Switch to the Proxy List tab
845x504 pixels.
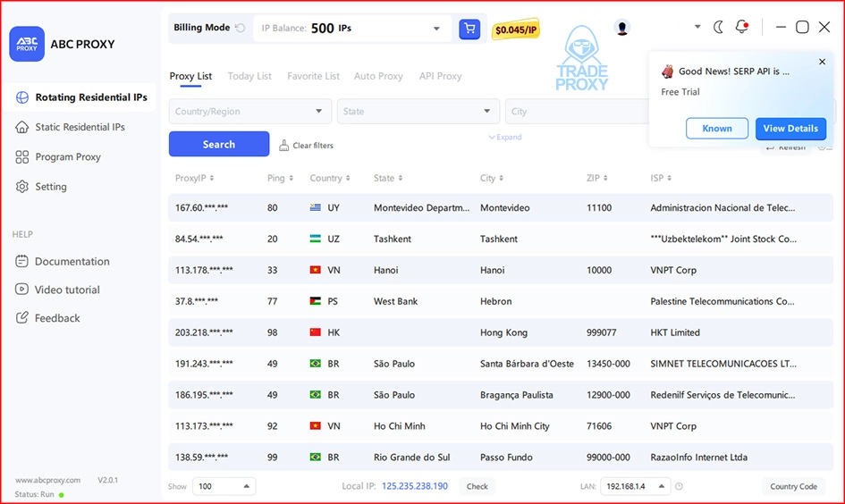[x=190, y=76]
